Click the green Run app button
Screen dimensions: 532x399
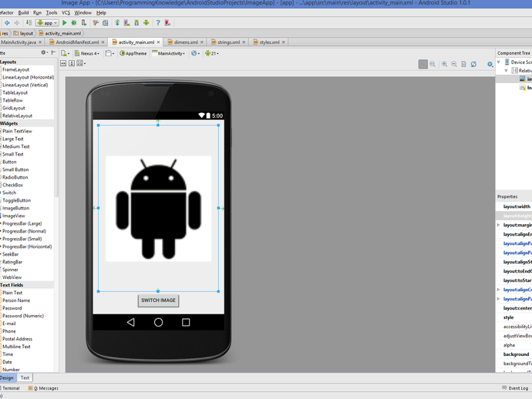(x=65, y=22)
